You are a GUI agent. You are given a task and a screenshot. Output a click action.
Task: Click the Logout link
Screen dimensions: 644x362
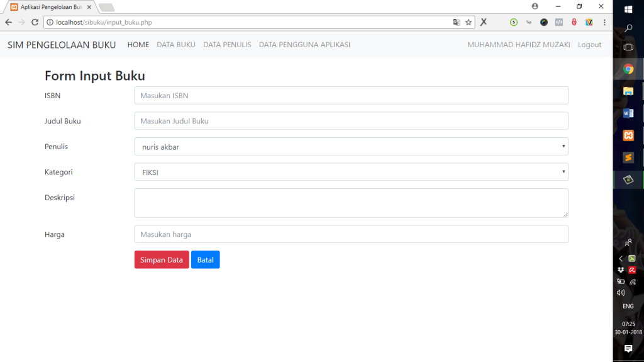(589, 45)
